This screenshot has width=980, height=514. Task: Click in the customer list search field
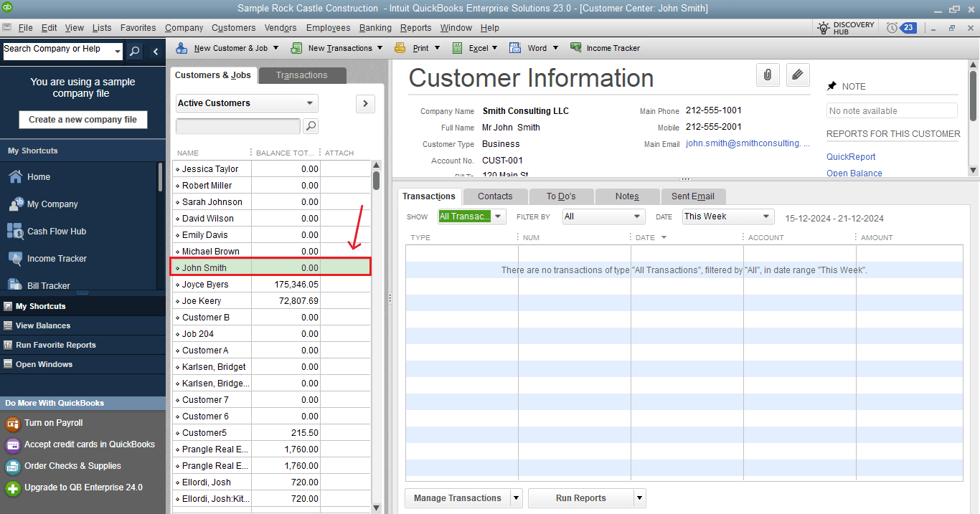click(238, 126)
